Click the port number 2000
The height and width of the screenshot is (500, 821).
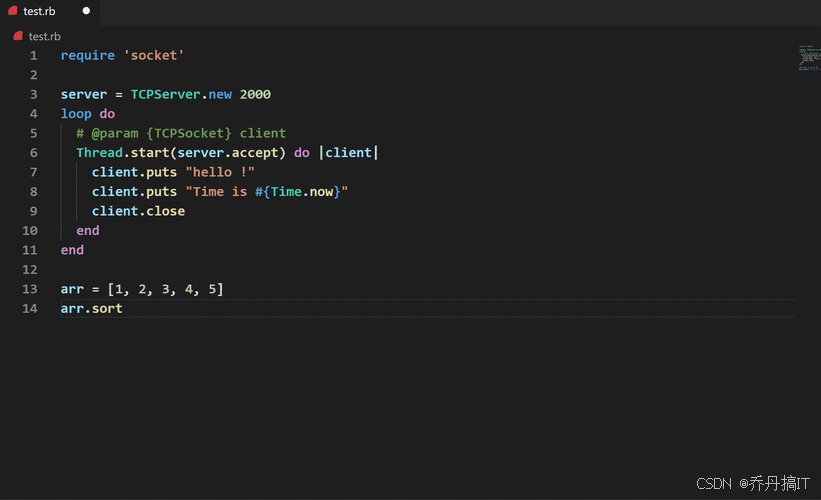[x=255, y=94]
